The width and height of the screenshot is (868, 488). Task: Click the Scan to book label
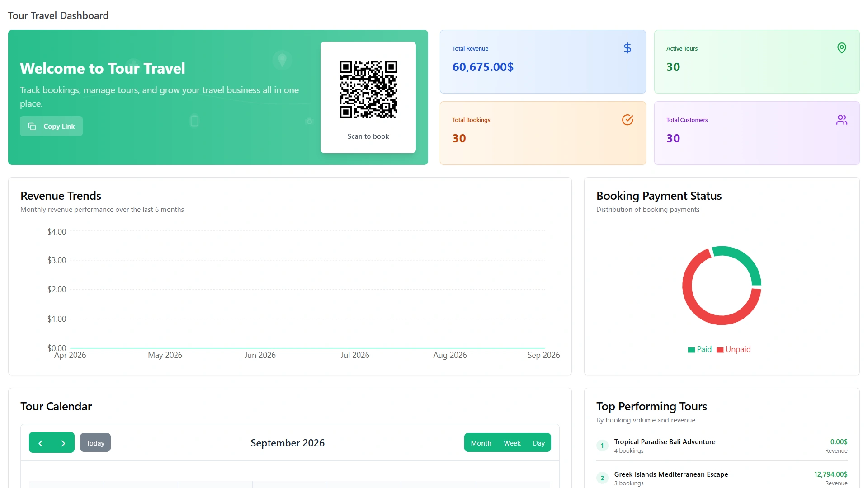coord(368,136)
